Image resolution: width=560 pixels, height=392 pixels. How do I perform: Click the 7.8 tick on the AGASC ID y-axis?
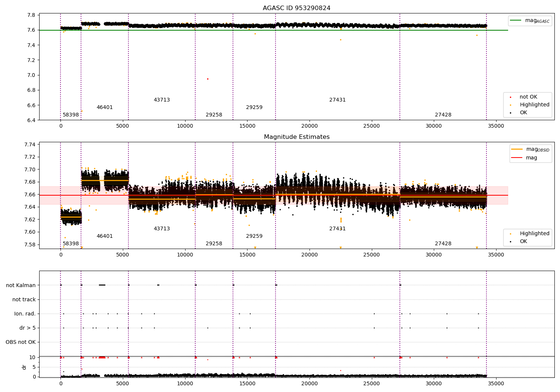(32, 15)
